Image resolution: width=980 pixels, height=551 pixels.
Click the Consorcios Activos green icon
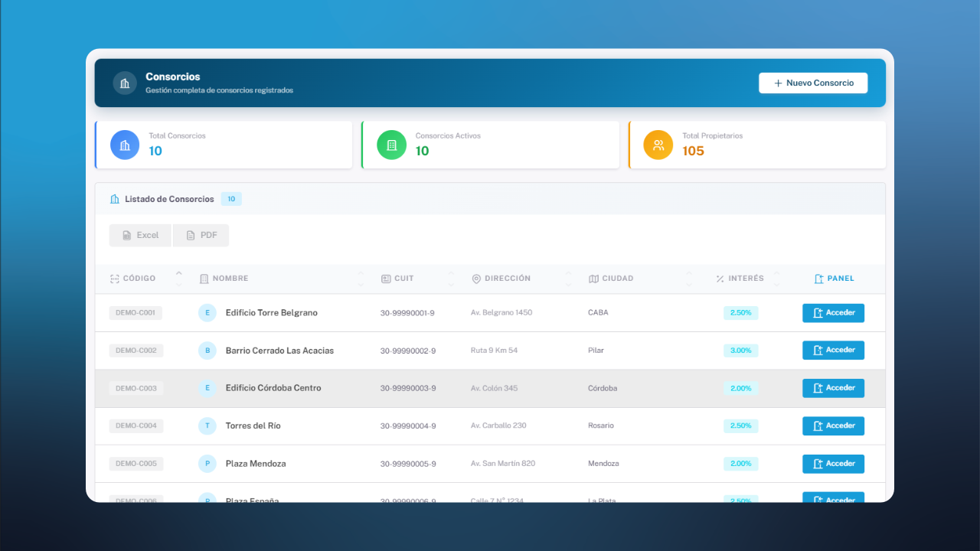click(391, 145)
